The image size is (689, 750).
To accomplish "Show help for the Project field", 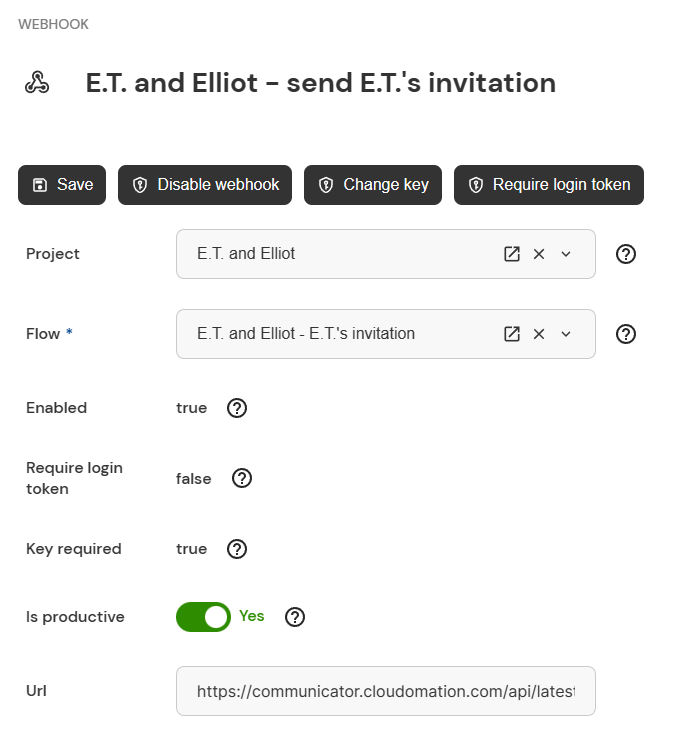I will click(x=625, y=254).
